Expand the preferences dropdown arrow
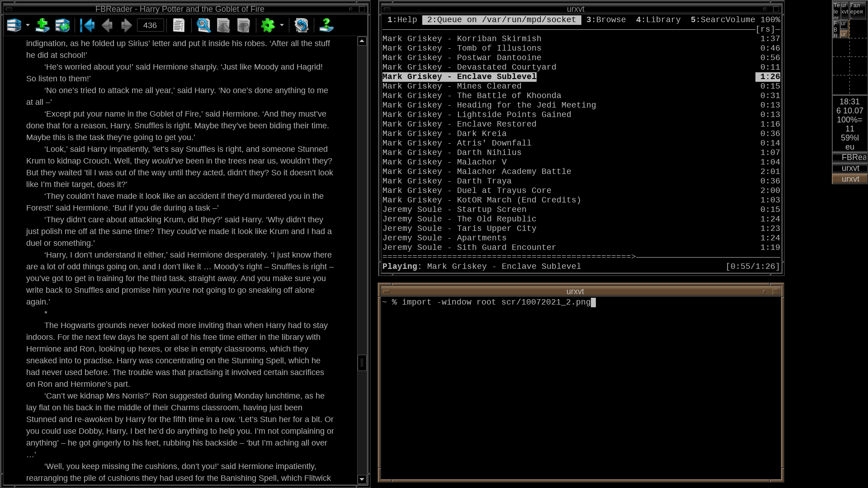868x488 pixels. (282, 25)
